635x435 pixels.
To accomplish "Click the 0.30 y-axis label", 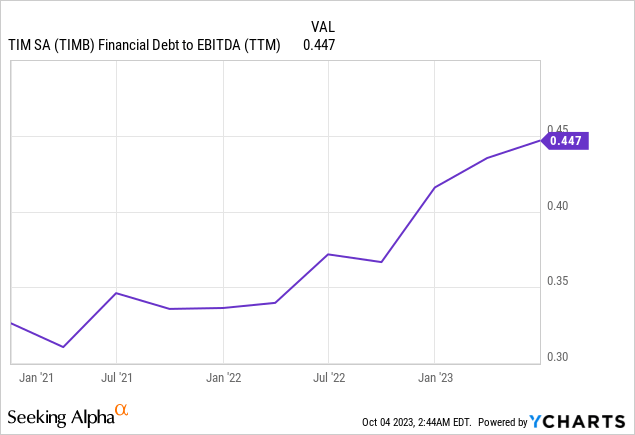I will click(x=558, y=357).
